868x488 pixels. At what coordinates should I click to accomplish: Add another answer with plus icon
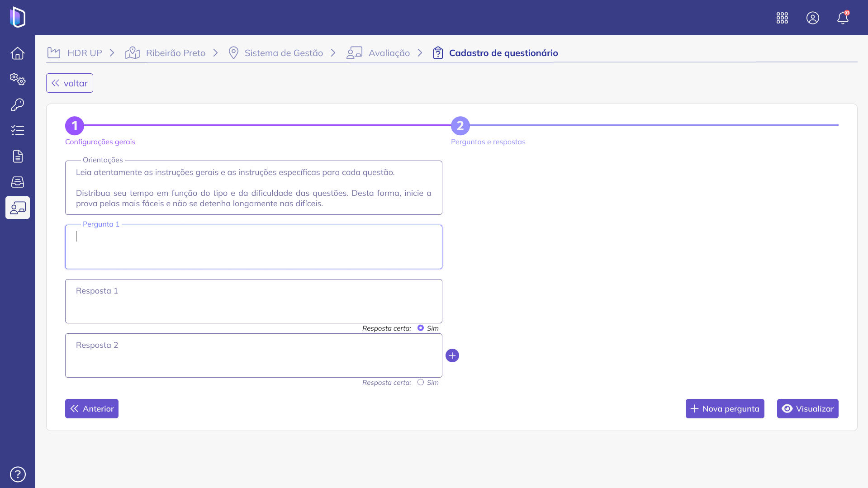452,355
